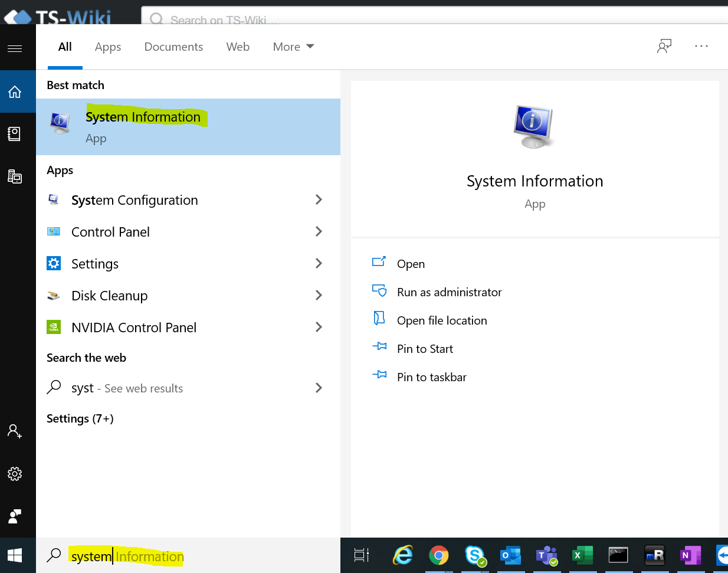This screenshot has height=573, width=728.
Task: Expand NVIDIA Control Panel result arrow
Action: [319, 328]
